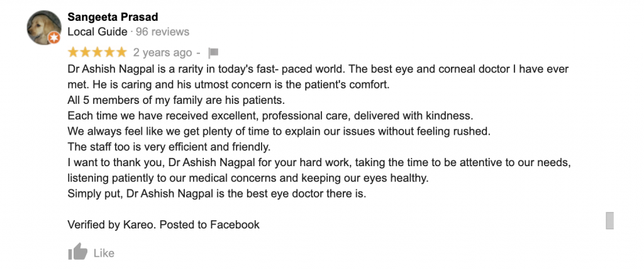
Task: Click the gray scrollbar thumb
Action: tap(609, 220)
